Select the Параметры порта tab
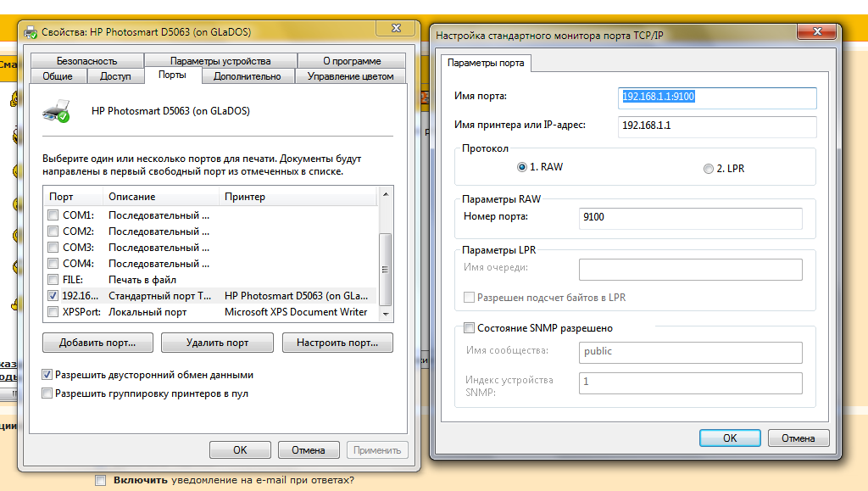Image resolution: width=868 pixels, height=491 pixels. (x=486, y=63)
